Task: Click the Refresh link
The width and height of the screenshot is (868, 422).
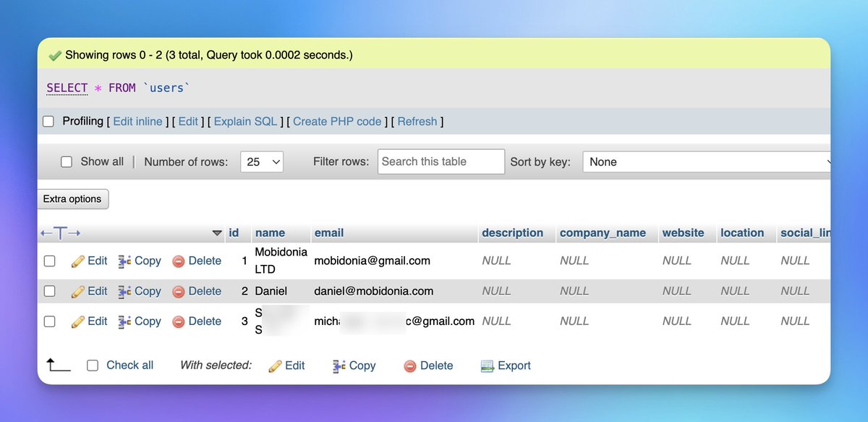Action: click(417, 122)
